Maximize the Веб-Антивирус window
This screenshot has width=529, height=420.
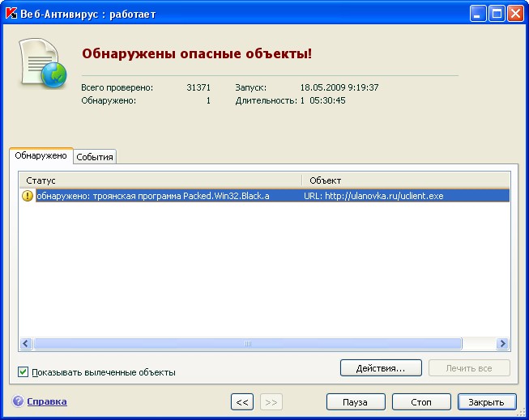(497, 13)
